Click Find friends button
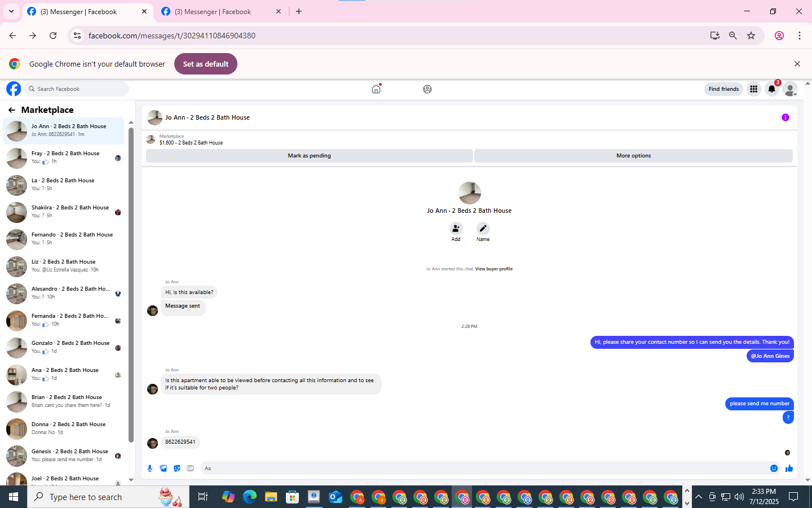This screenshot has height=508, width=812. click(x=723, y=89)
